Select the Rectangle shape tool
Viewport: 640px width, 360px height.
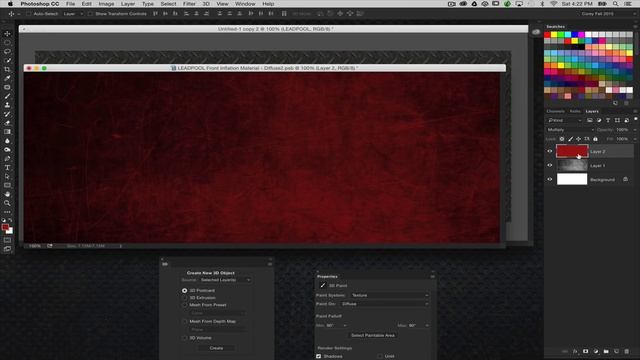click(7, 186)
